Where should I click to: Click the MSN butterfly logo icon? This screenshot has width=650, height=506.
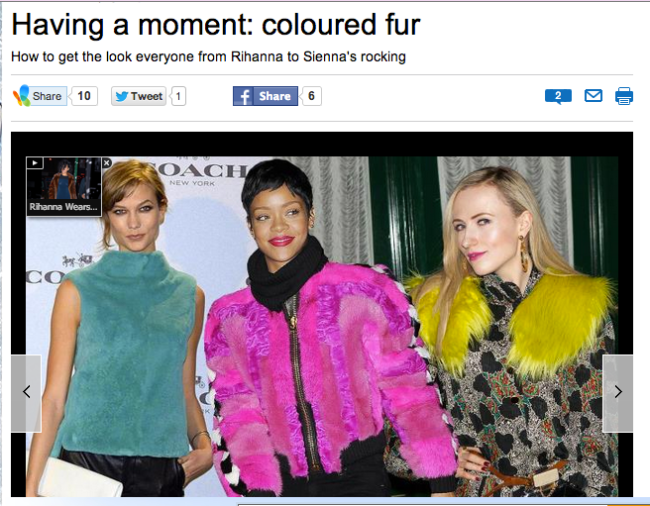point(22,96)
